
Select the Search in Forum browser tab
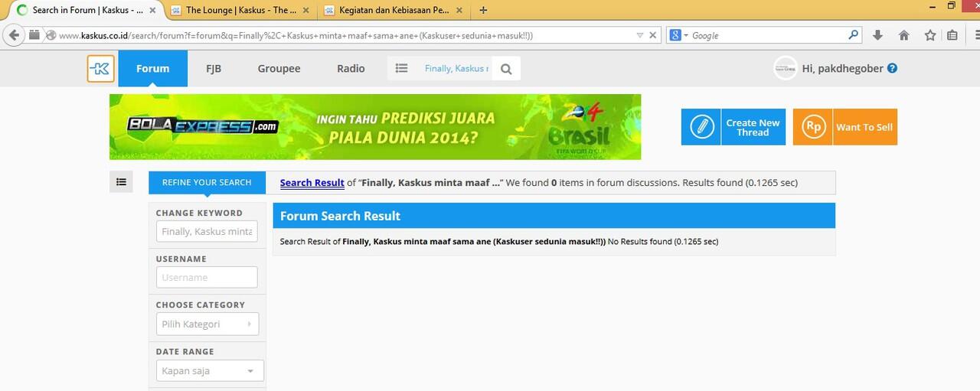click(x=87, y=10)
